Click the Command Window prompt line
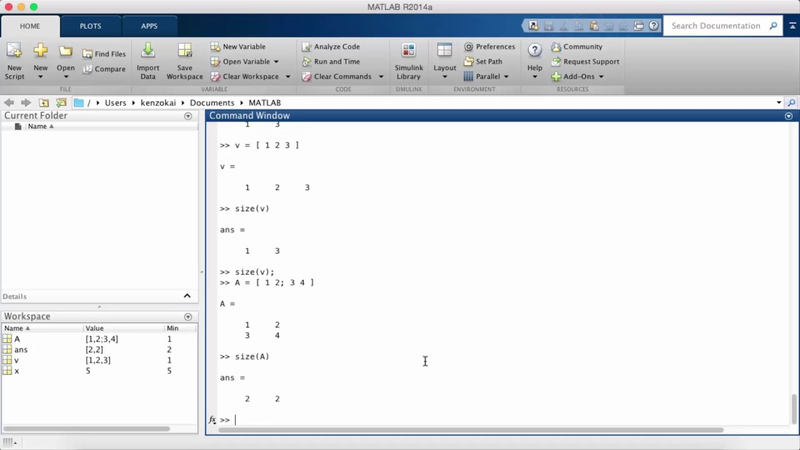The width and height of the screenshot is (800, 450). [x=503, y=420]
